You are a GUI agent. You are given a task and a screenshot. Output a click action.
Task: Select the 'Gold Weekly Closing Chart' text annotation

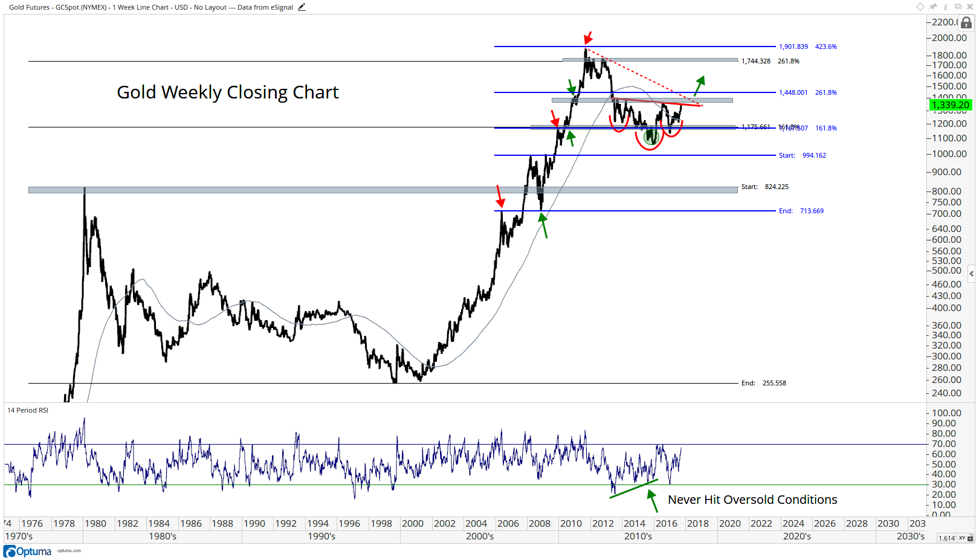point(228,92)
